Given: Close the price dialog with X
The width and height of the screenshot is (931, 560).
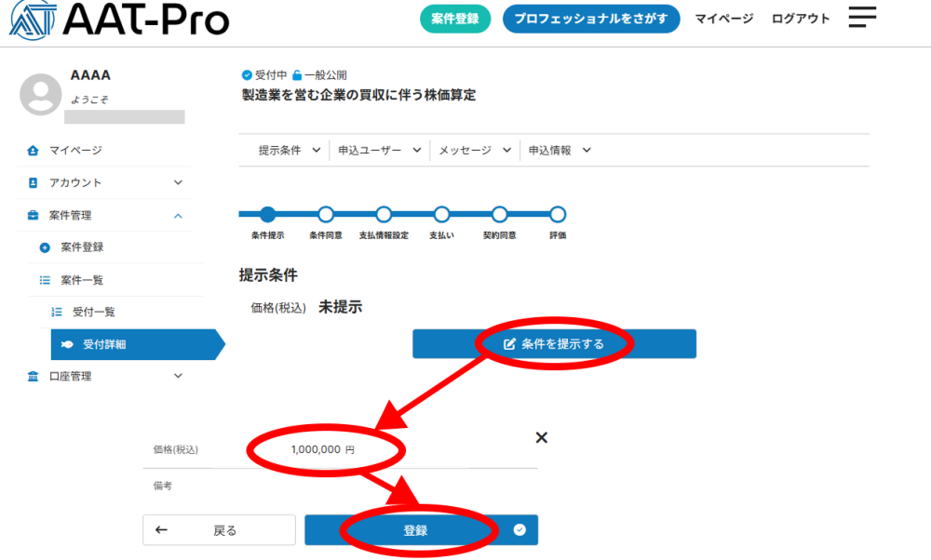Looking at the screenshot, I should click(541, 438).
